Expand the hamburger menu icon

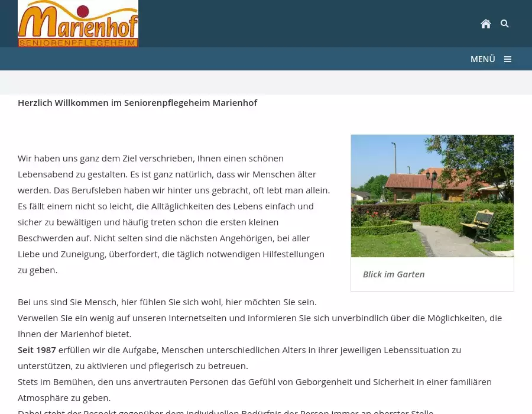507,59
